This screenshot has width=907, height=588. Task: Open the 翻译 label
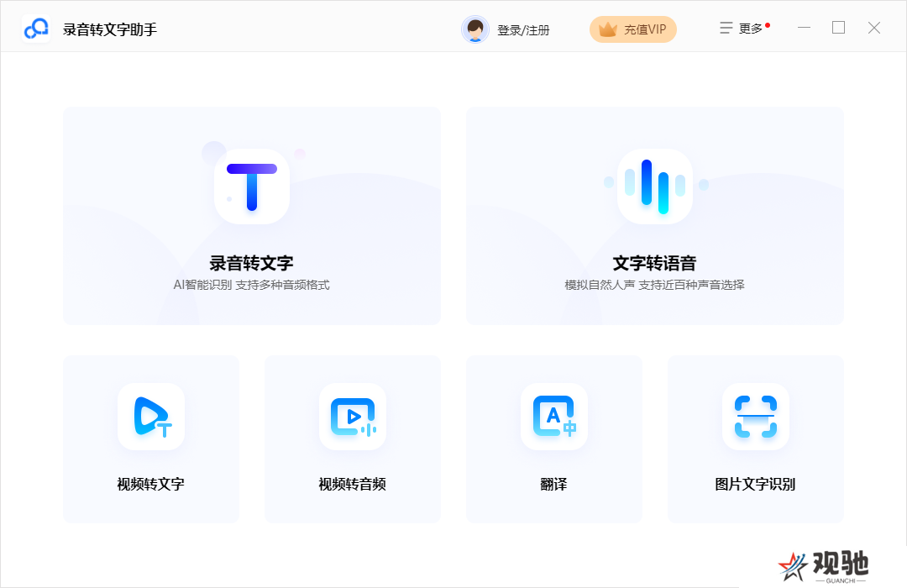click(x=554, y=485)
